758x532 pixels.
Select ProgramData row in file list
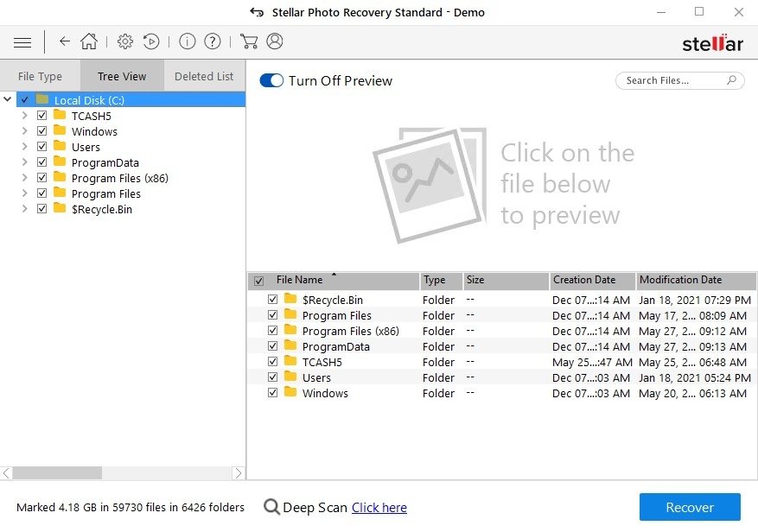[502, 346]
